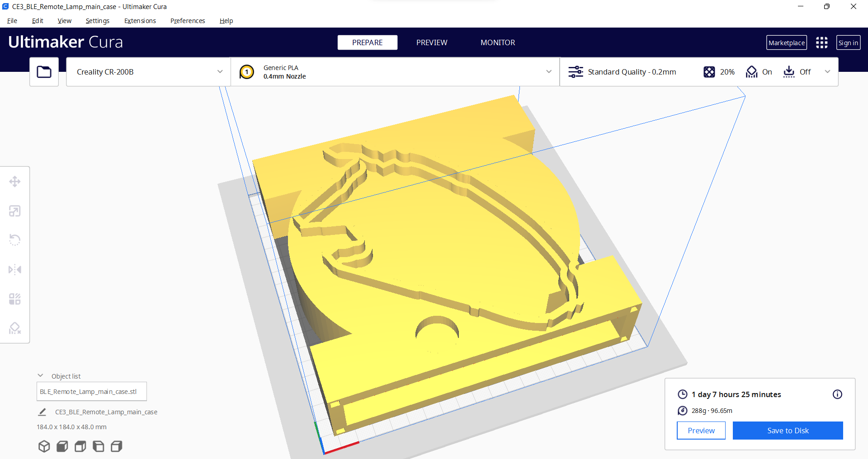Click the job name CE3_BLE_Remote_Lamp_main_case

pos(106,412)
